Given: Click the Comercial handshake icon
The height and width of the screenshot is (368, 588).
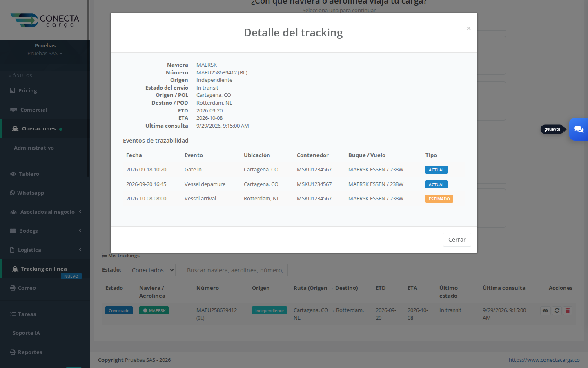Looking at the screenshot, I should click(13, 110).
